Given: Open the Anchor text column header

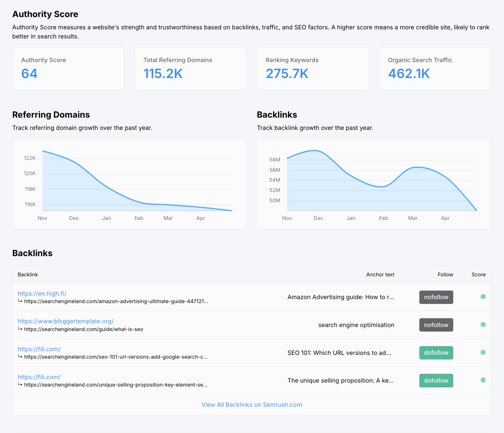Looking at the screenshot, I should [x=380, y=274].
